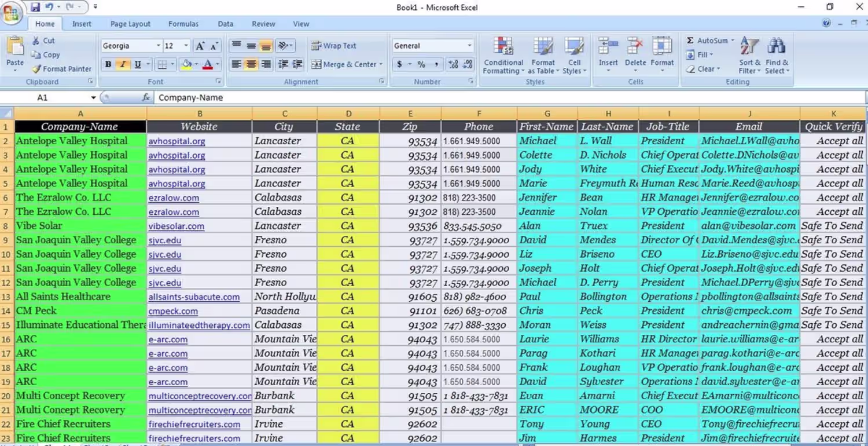Decrease decimal places
868x446 pixels.
(468, 64)
